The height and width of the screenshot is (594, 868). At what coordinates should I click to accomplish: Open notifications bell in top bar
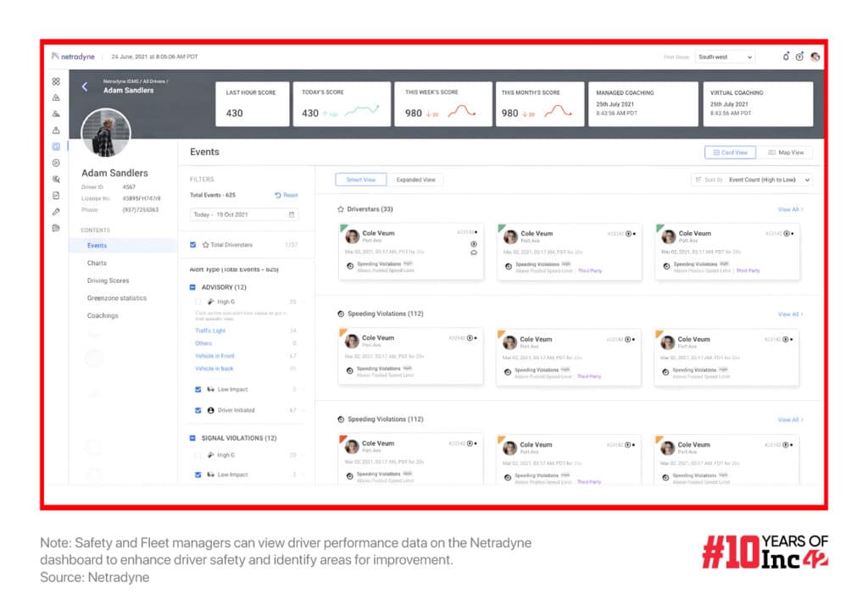point(785,57)
